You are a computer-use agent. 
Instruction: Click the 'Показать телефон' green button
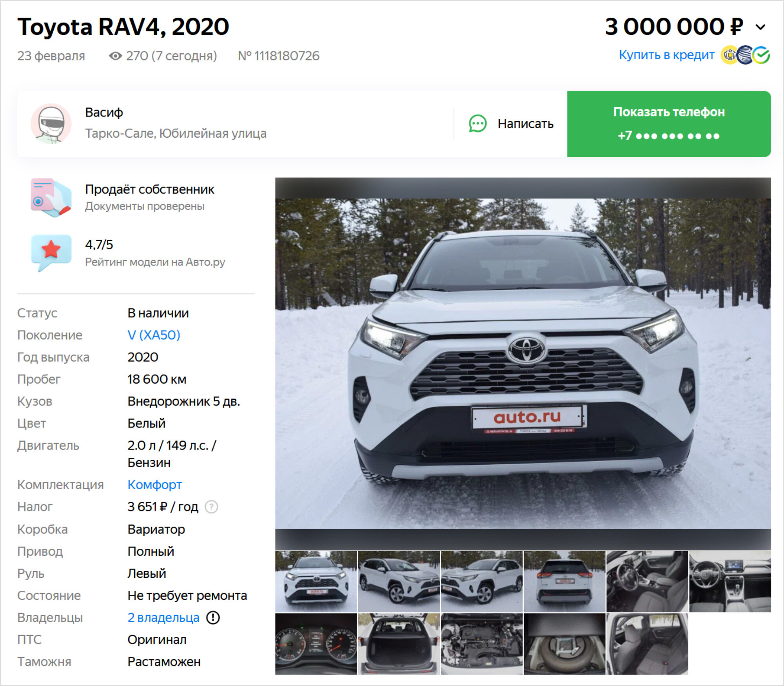(669, 124)
